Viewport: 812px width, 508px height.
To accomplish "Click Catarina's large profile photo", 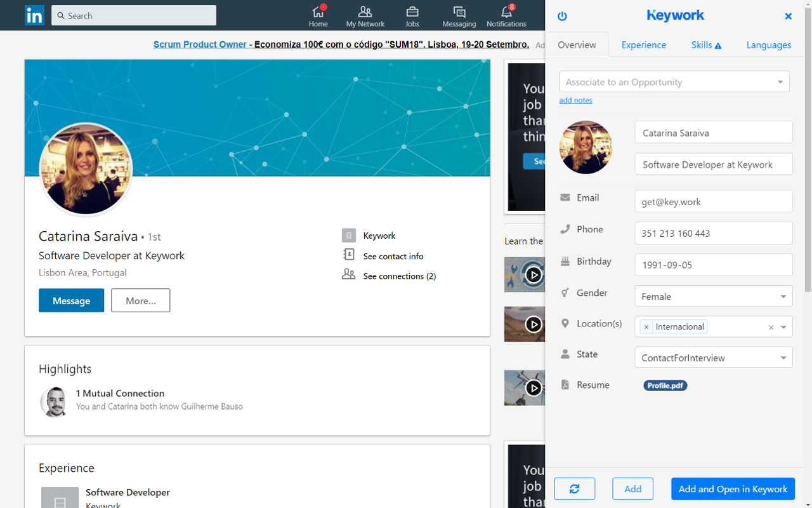I will click(86, 169).
